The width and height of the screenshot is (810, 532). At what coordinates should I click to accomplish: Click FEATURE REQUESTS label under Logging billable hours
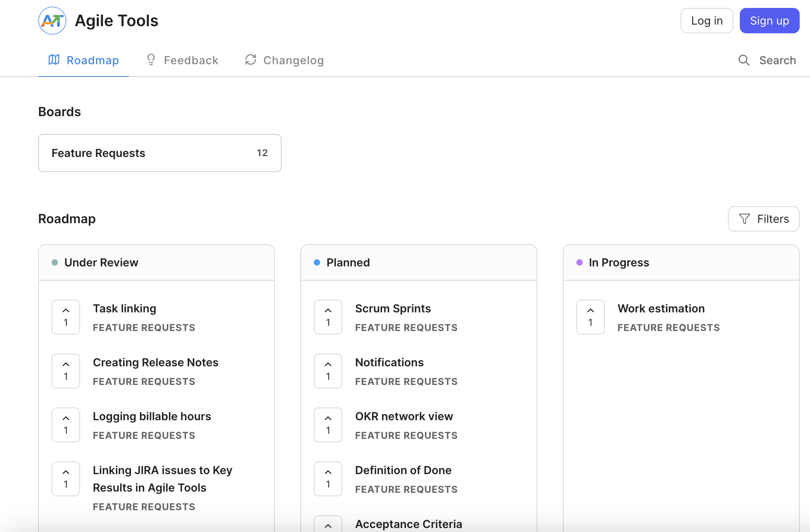click(x=144, y=435)
